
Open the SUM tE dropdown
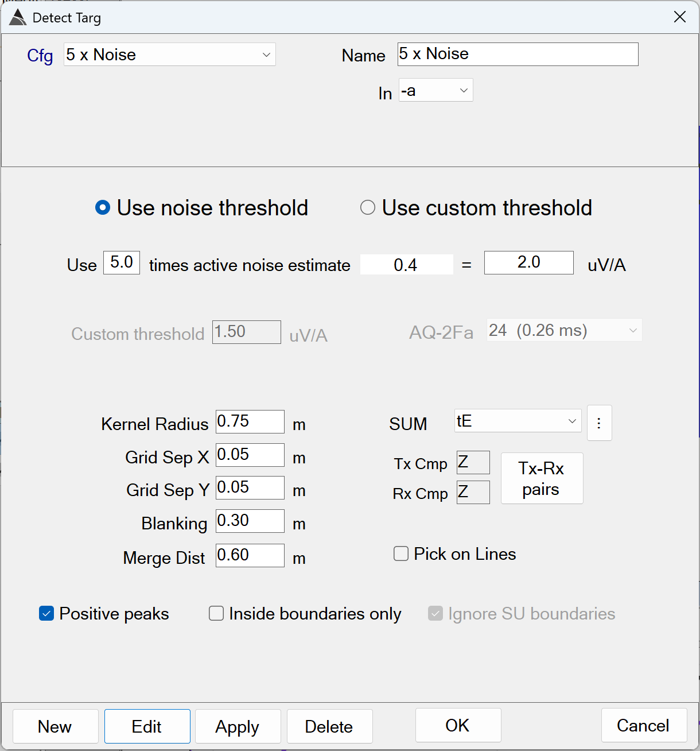coord(517,421)
